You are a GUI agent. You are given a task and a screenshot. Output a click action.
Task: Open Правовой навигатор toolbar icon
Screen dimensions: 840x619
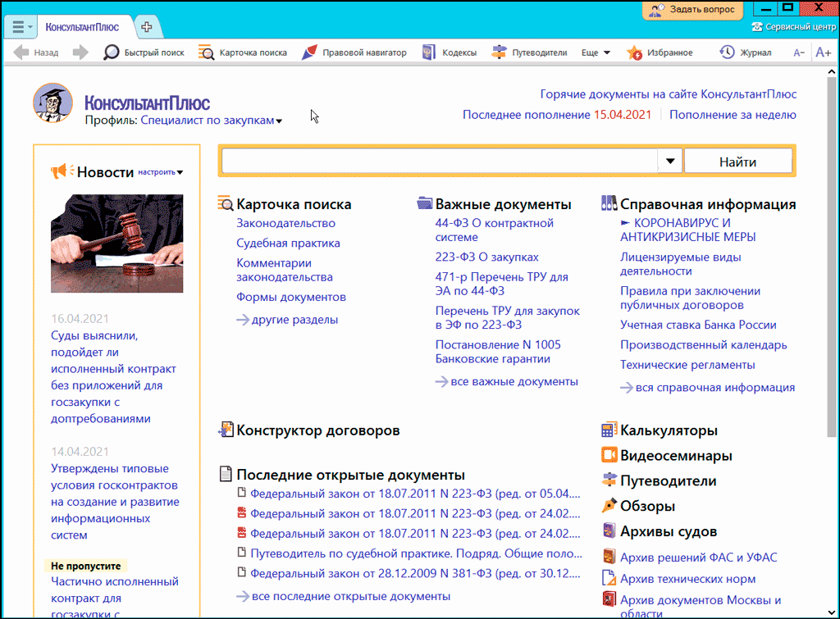(309, 52)
